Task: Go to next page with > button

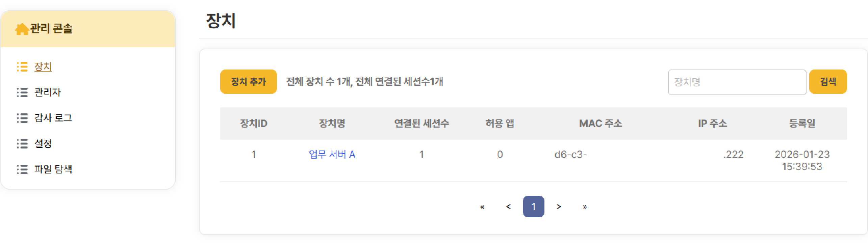Action: click(x=559, y=207)
